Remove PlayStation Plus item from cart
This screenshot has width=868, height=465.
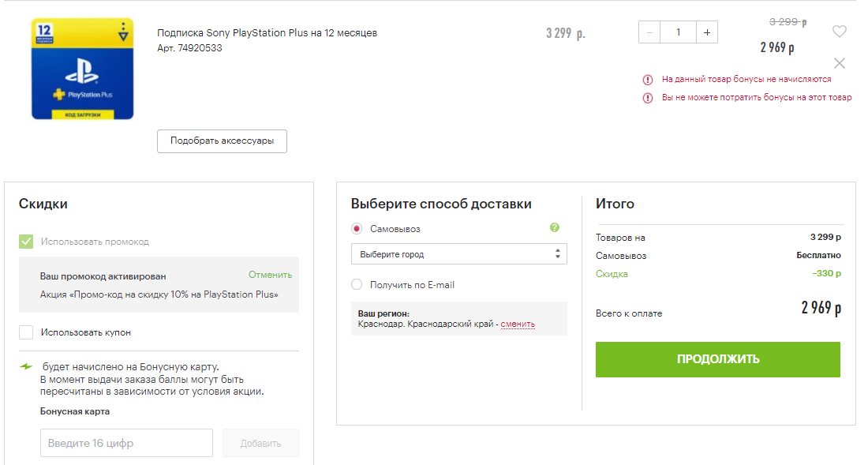[x=839, y=63]
